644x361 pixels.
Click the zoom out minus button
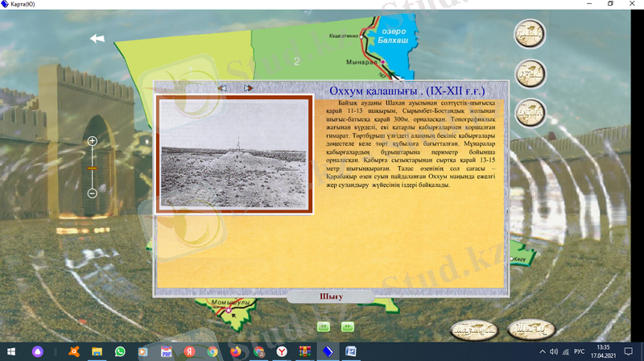pyautogui.click(x=92, y=193)
